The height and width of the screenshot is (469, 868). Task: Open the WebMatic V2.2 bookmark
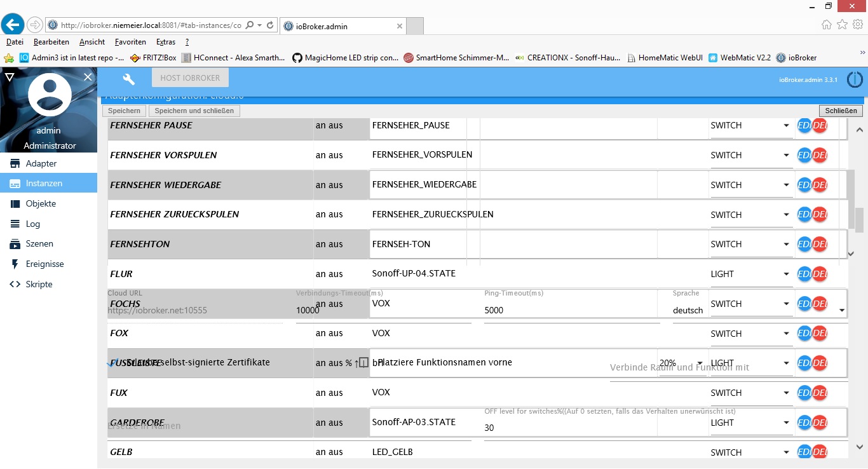click(x=740, y=58)
